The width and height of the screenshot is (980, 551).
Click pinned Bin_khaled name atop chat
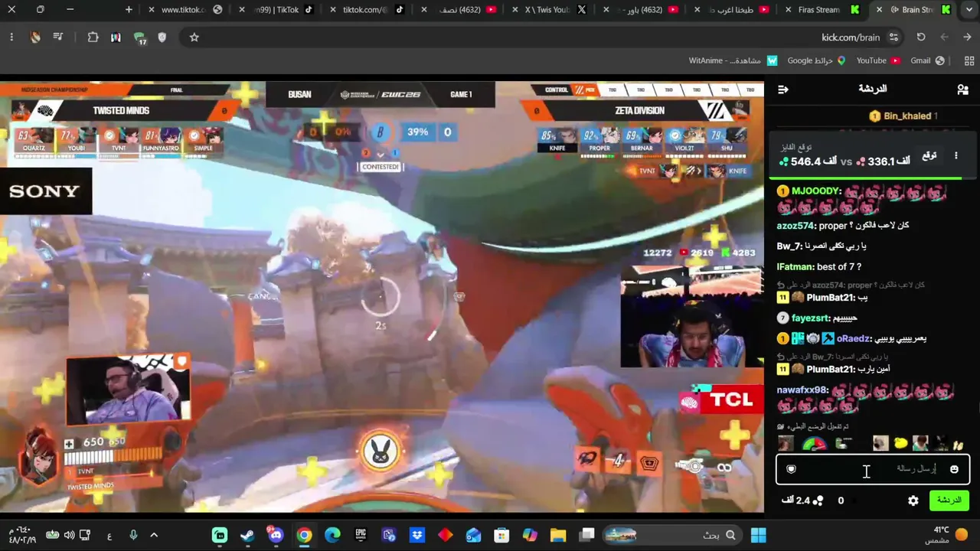[x=907, y=116]
